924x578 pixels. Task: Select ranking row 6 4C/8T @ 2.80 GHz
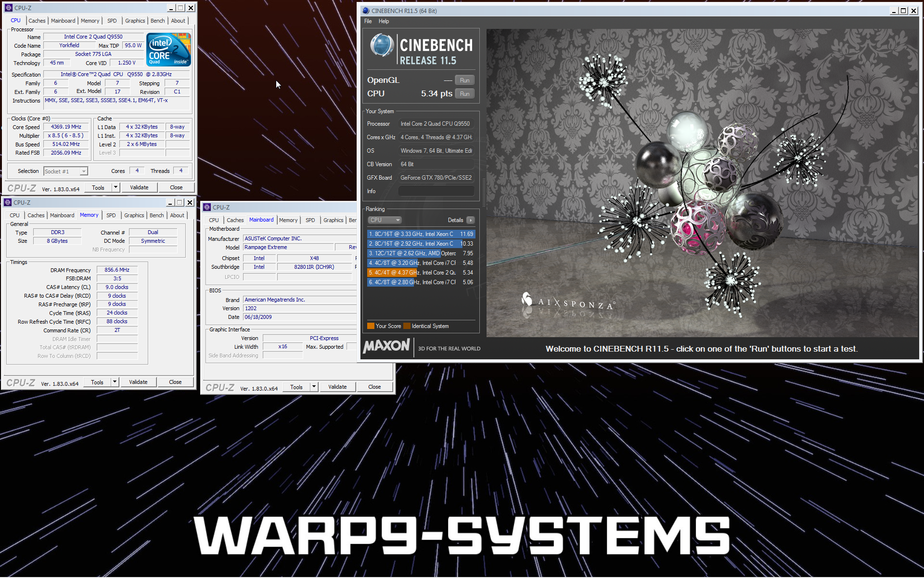pyautogui.click(x=421, y=282)
